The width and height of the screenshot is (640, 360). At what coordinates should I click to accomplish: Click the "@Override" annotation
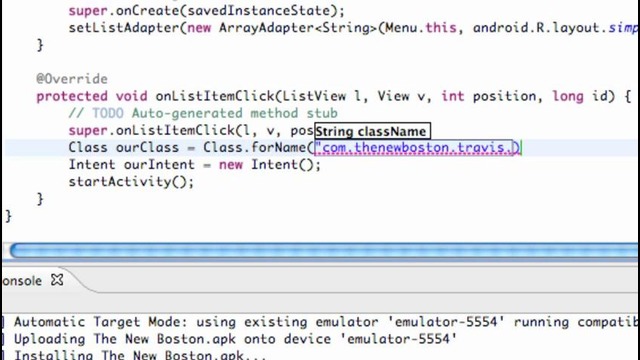[x=72, y=79]
